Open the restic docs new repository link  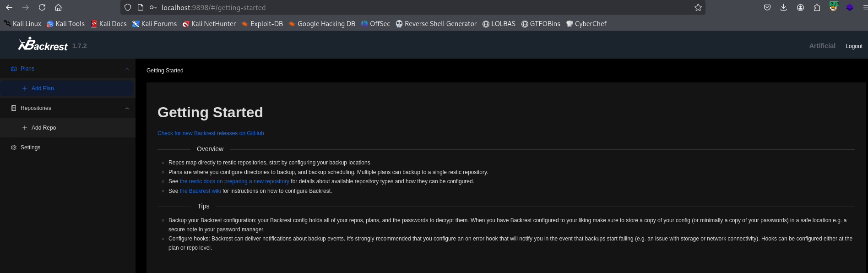pos(234,181)
